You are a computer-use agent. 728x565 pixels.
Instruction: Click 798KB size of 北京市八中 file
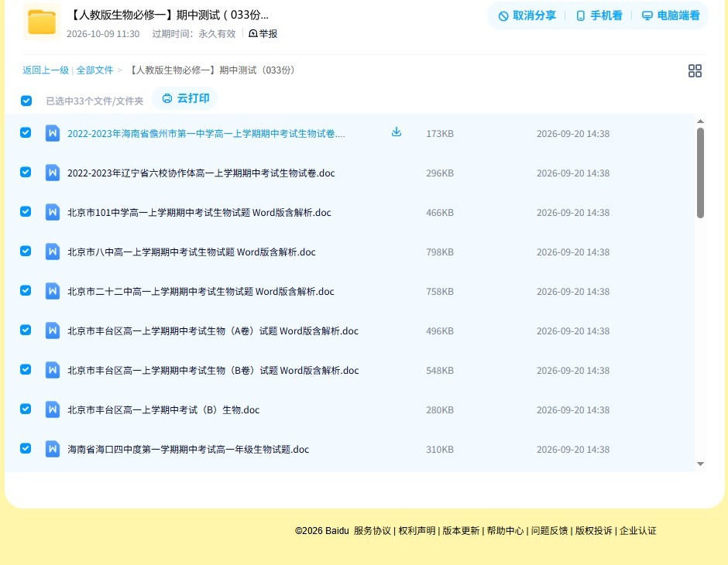440,252
